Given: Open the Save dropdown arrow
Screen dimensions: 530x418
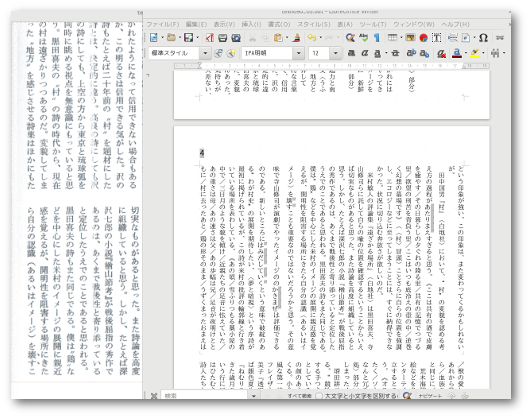Looking at the screenshot, I should pyautogui.click(x=197, y=38).
